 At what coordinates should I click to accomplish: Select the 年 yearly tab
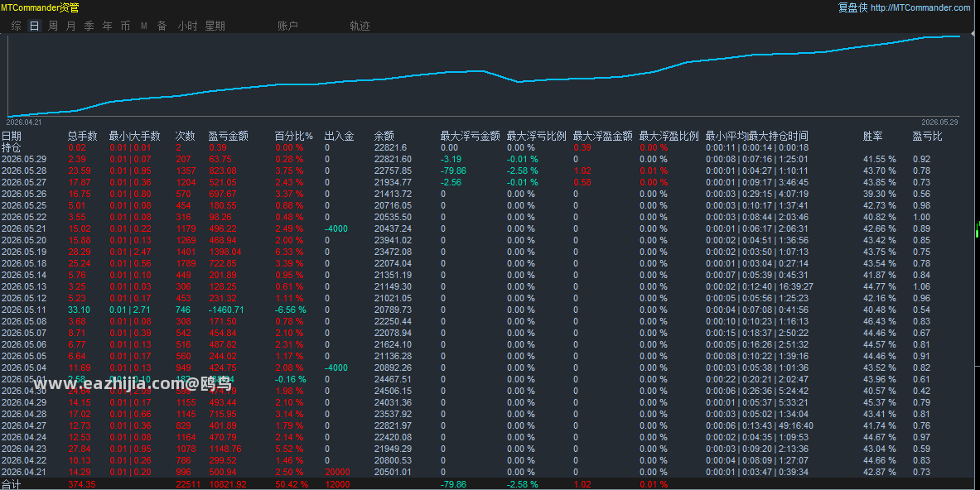[x=108, y=26]
